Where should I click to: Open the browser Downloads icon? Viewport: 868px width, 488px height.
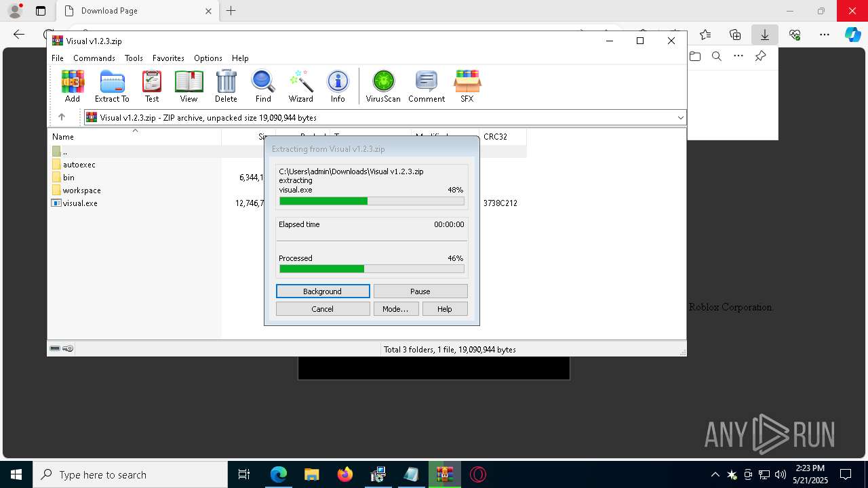tap(764, 35)
